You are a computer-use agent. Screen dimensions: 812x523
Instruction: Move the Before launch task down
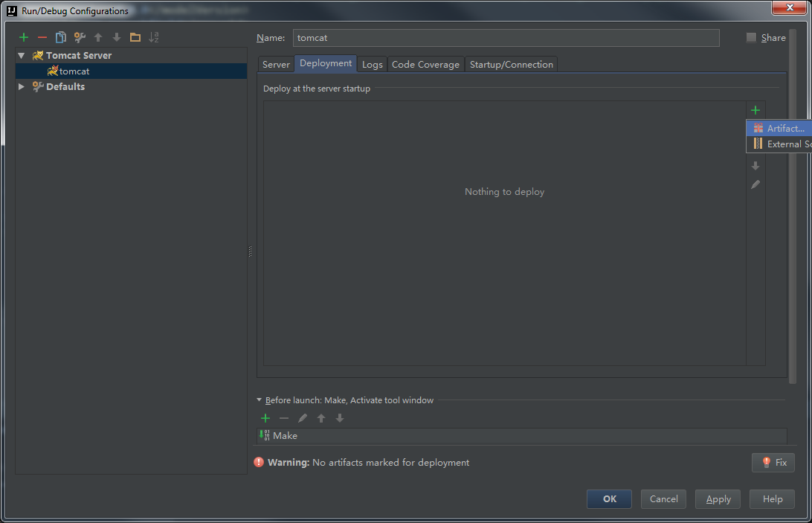(x=340, y=418)
